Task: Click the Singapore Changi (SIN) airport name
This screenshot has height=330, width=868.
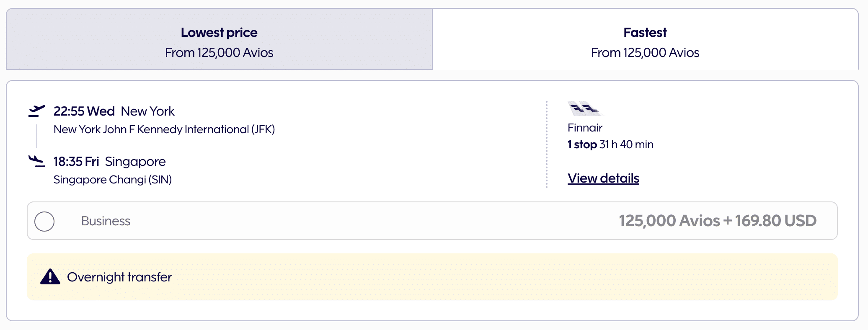Action: coord(113,180)
